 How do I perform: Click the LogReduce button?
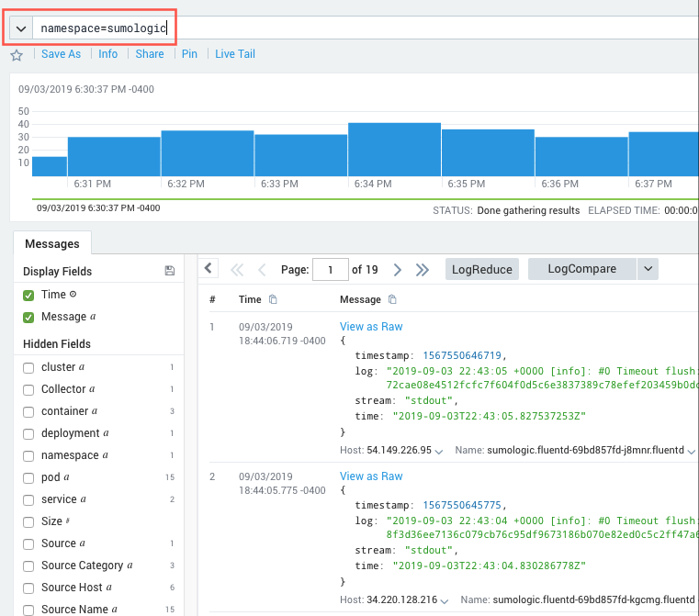click(482, 269)
